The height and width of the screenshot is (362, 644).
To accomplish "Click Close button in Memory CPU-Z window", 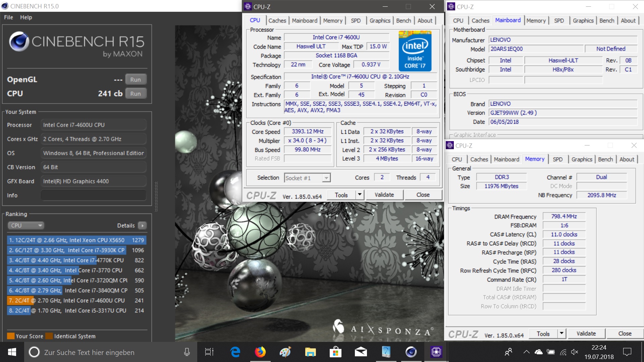I will point(625,334).
